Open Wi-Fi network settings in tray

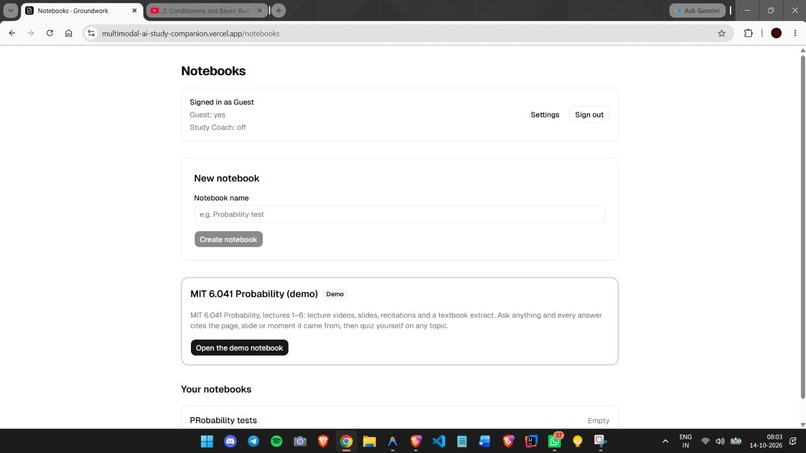pyautogui.click(x=705, y=441)
